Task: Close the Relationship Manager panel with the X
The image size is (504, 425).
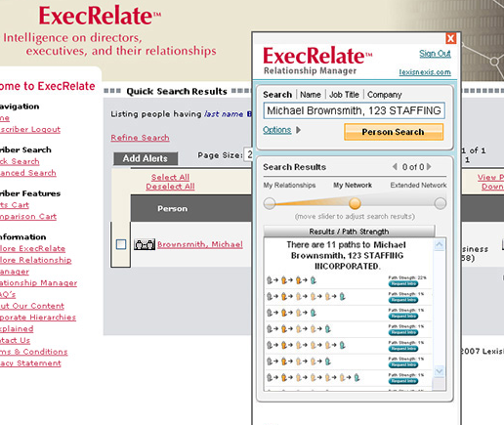Action: pos(450,38)
